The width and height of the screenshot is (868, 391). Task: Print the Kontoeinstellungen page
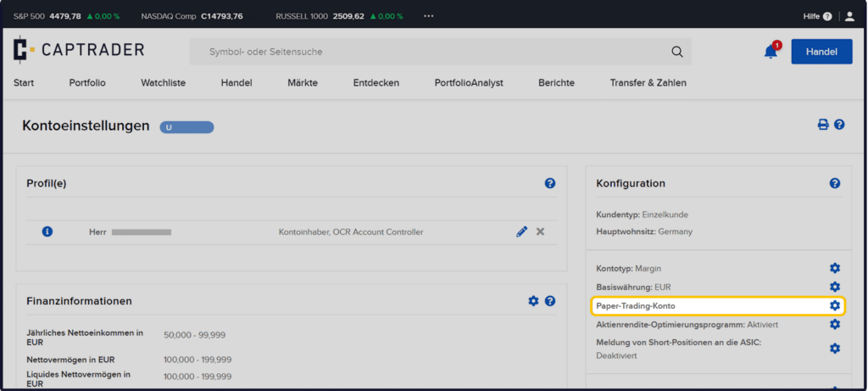pyautogui.click(x=823, y=125)
